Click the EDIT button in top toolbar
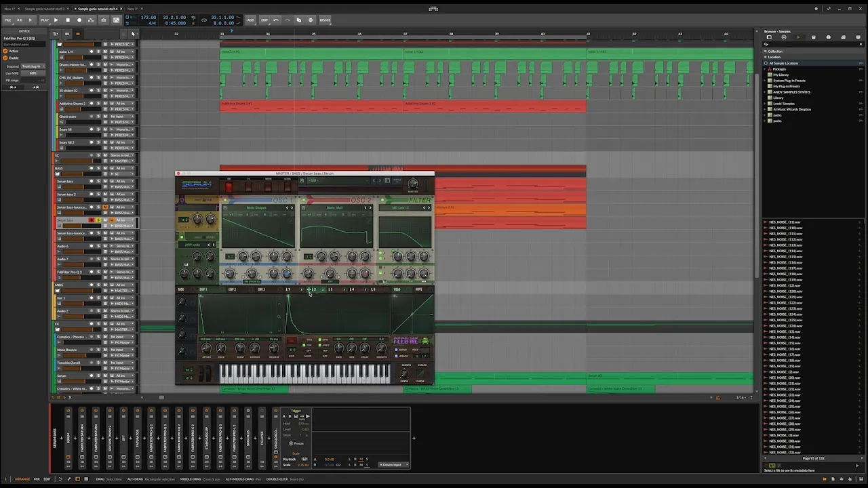Screen dimensions: 868x488 tap(264, 20)
